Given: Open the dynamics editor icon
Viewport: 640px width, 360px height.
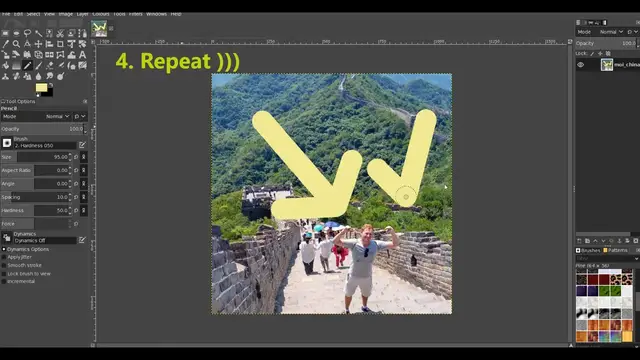Looking at the screenshot, I should [x=82, y=240].
